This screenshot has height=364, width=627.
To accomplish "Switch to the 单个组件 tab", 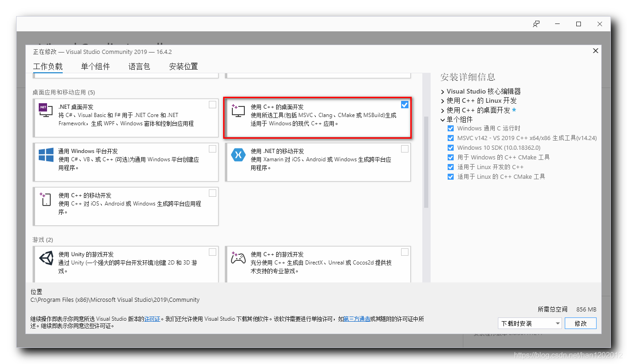I will click(95, 66).
